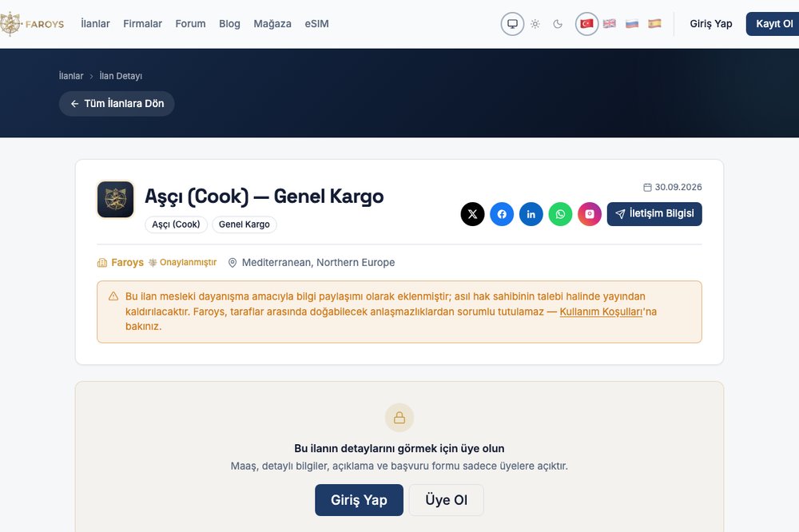The image size is (799, 532).
Task: Click the Genel Kargo tag chip
Action: pos(244,224)
